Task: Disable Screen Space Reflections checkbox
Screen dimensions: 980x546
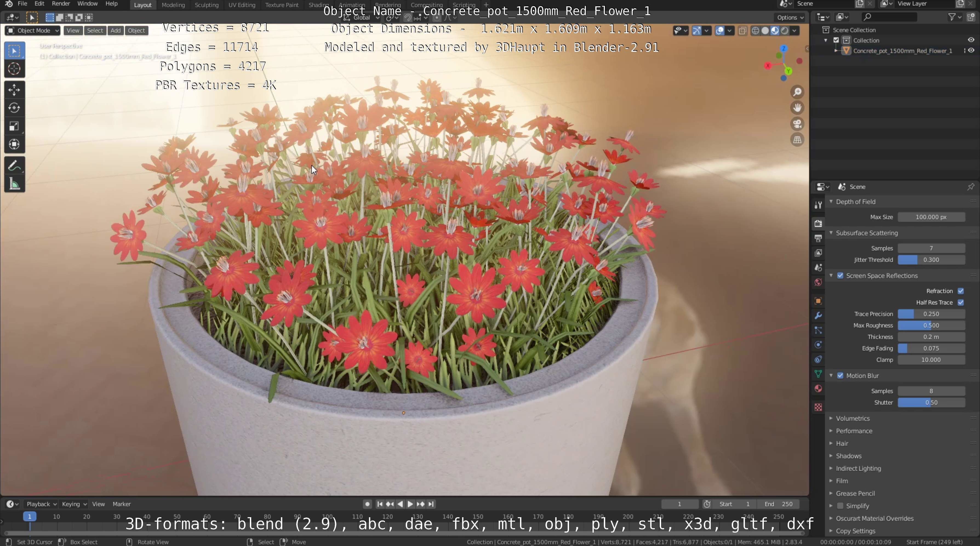Action: tap(840, 276)
